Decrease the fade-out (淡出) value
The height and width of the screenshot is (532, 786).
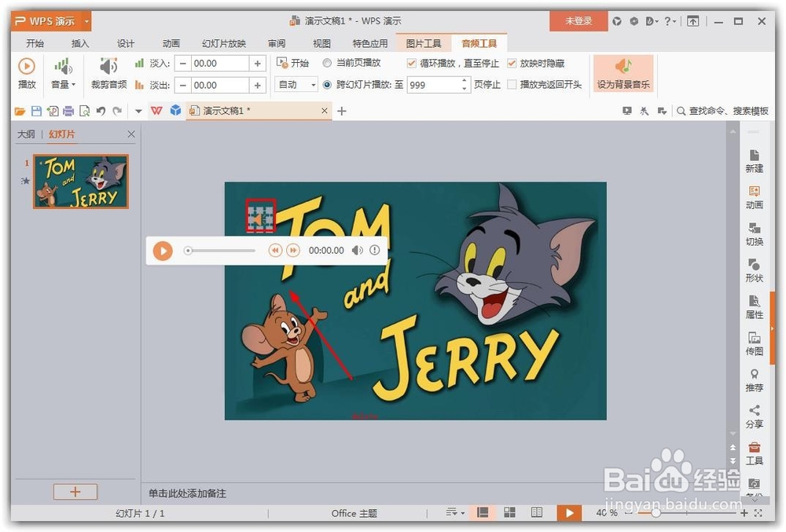(183, 85)
